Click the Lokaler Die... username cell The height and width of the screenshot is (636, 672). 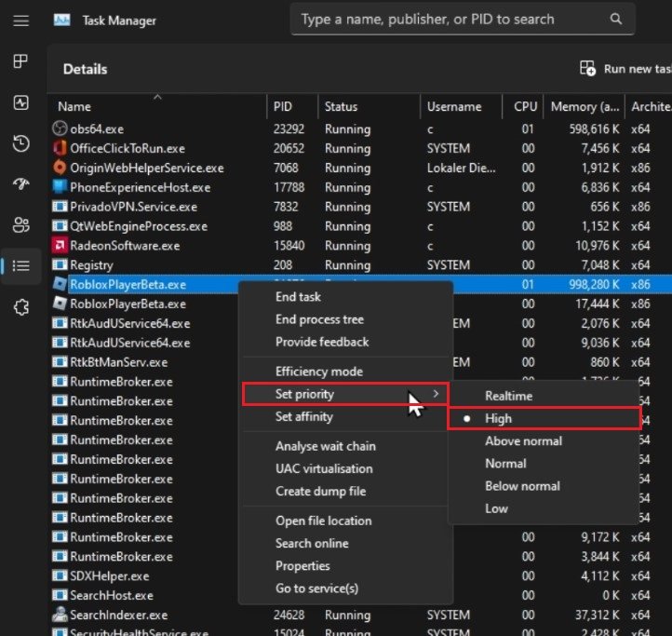(x=461, y=168)
